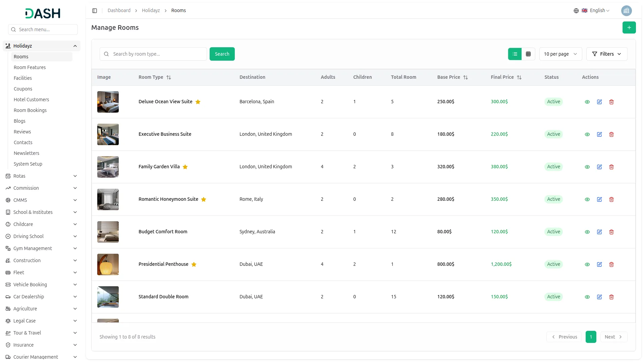Edit the Deluxe Ocean View Suite row
The image size is (644, 362).
pos(599,102)
